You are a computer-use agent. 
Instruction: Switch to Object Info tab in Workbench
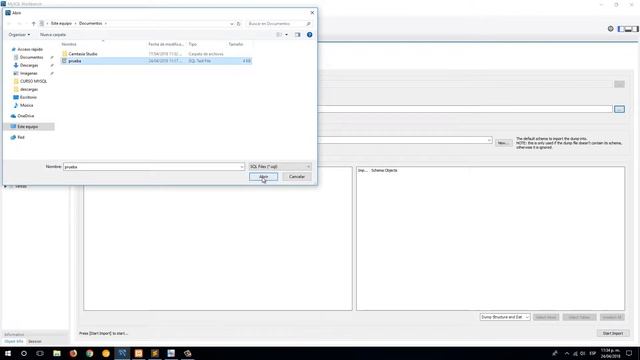point(14,341)
